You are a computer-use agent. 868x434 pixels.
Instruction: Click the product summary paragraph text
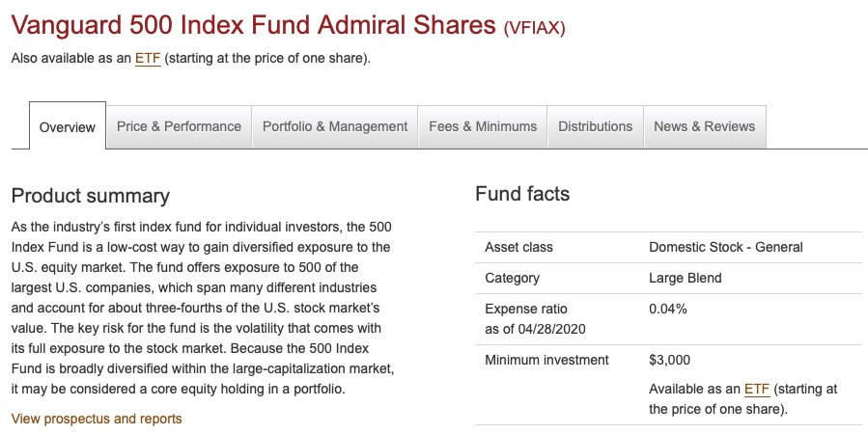tap(203, 308)
